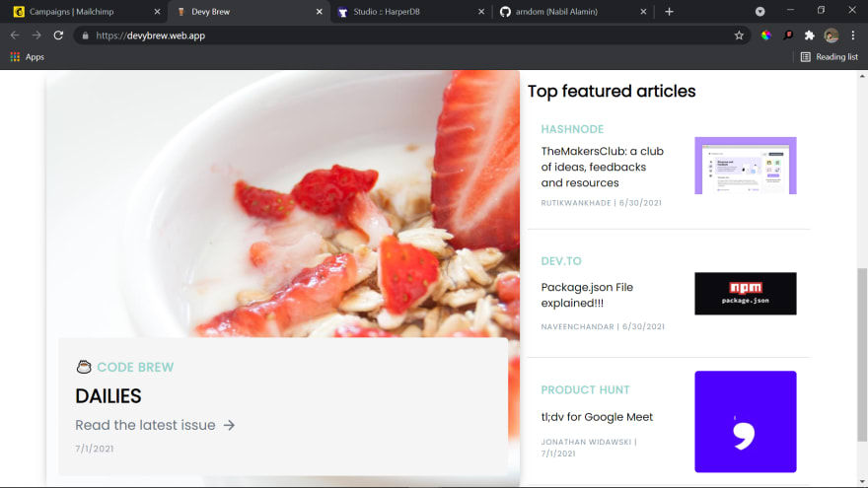This screenshot has height=488, width=868.
Task: Bookmark this page with the star icon
Action: click(739, 35)
